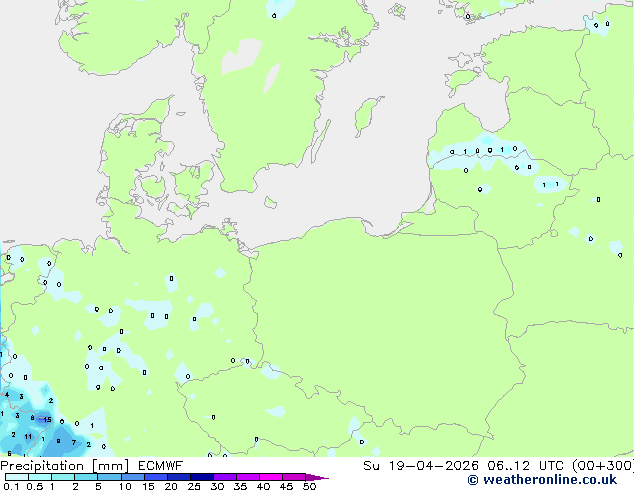Click the 'Su 19-04-2026 06..12 UTC' date text
Viewport: 634px width, 490px height.
click(463, 466)
